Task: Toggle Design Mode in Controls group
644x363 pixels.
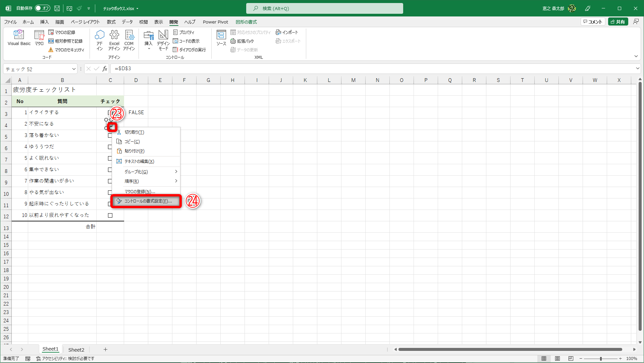Action: click(x=163, y=40)
